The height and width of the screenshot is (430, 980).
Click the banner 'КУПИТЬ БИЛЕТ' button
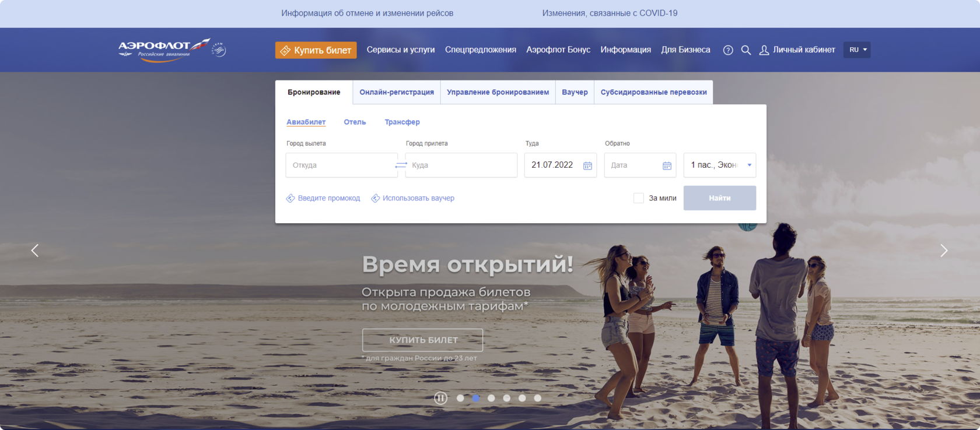(x=423, y=340)
